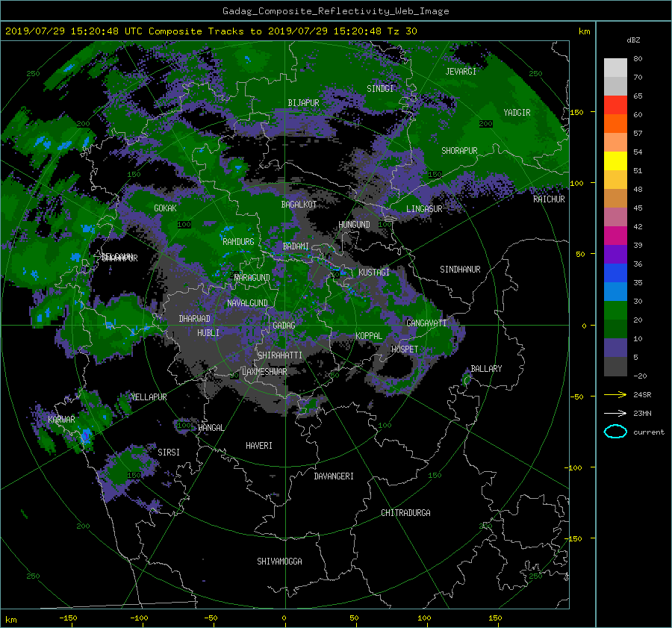Click the CHITRADURGA city label
Image resolution: width=672 pixels, height=628 pixels.
click(x=406, y=513)
